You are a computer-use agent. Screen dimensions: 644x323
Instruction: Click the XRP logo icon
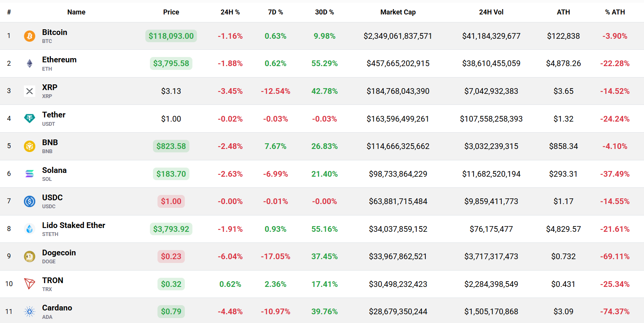pos(30,91)
